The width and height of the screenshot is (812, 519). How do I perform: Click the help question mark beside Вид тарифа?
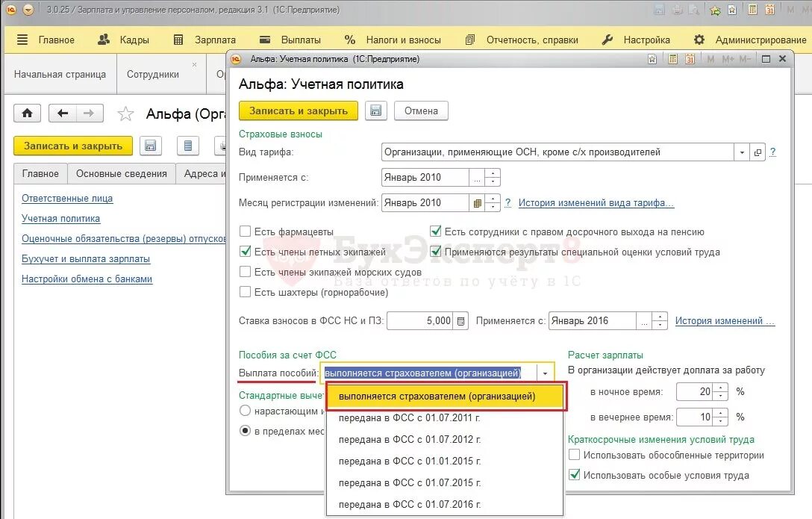pyautogui.click(x=772, y=152)
